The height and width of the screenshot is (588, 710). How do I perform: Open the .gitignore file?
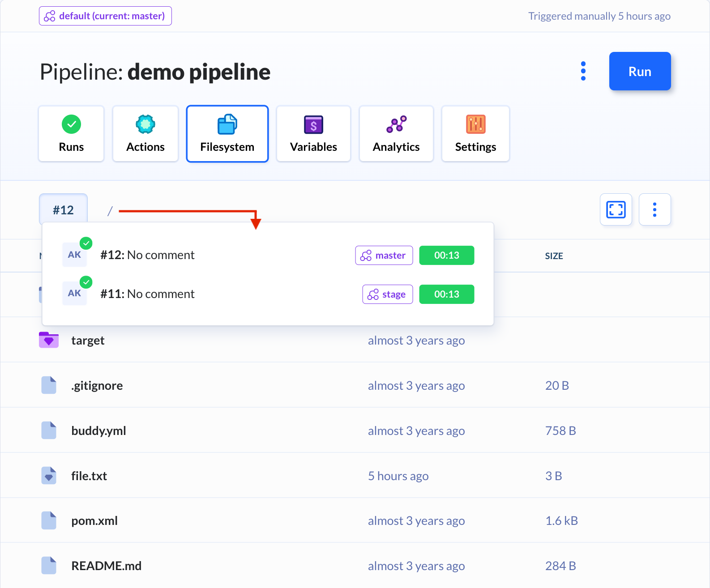point(97,386)
